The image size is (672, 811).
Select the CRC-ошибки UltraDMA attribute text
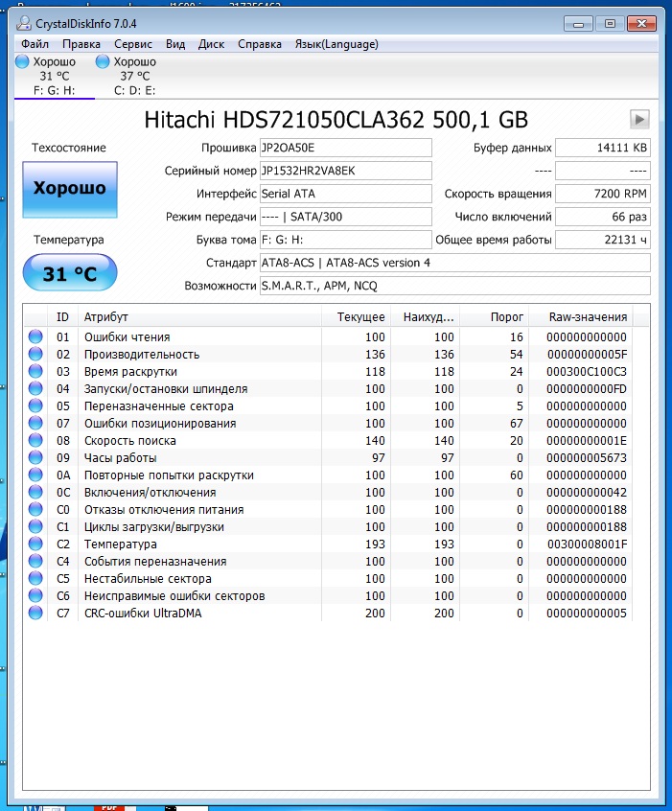tap(143, 614)
